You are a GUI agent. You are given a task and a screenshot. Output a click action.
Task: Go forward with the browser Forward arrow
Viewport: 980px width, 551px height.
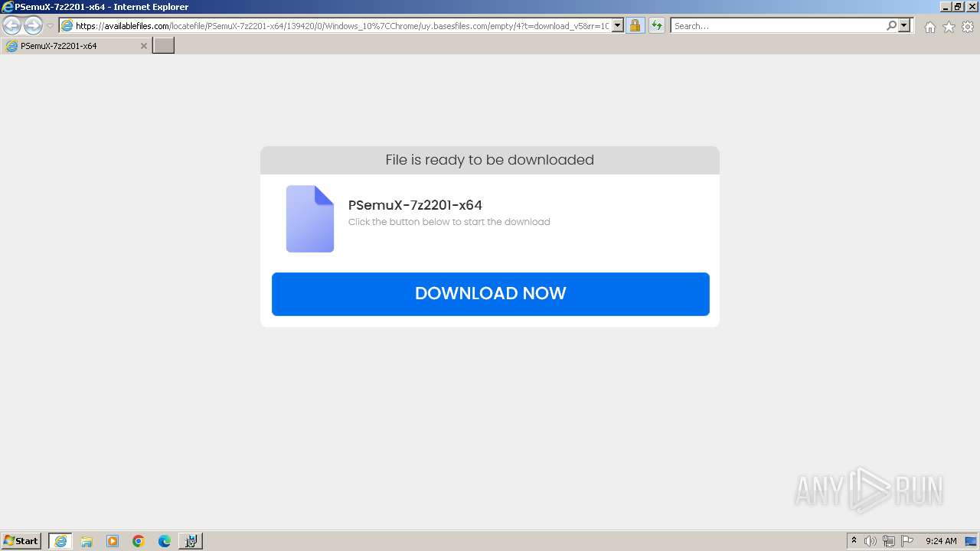(x=33, y=26)
